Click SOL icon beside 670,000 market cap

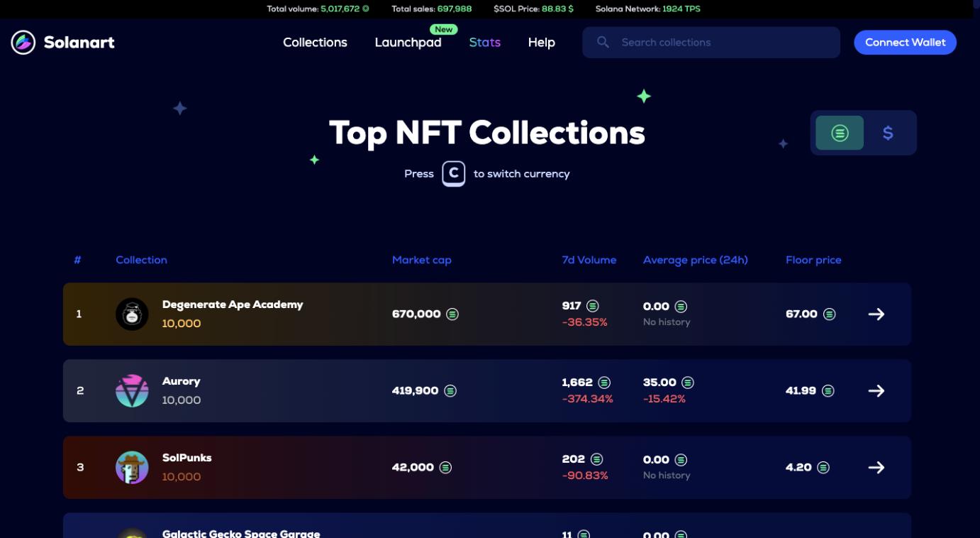pos(452,314)
